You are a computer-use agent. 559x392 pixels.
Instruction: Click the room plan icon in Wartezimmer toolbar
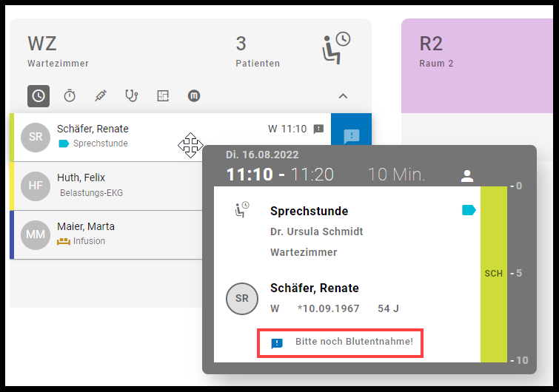coord(163,95)
